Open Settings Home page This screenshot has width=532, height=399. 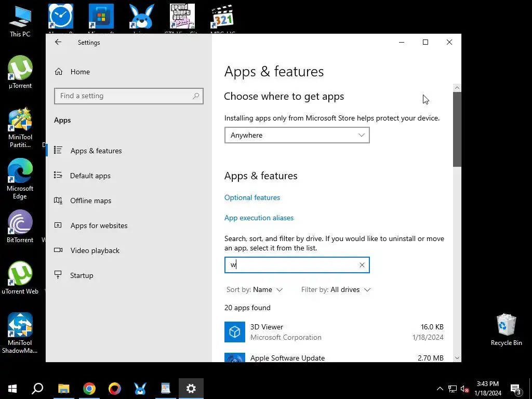[80, 72]
